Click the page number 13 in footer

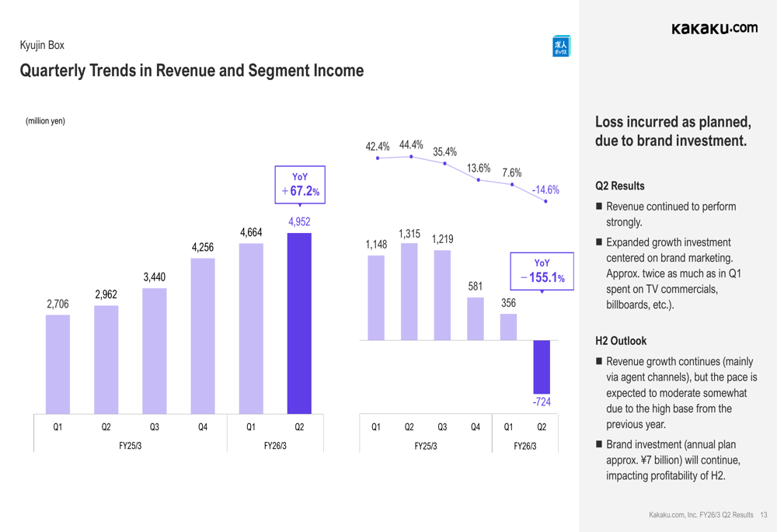click(x=764, y=515)
